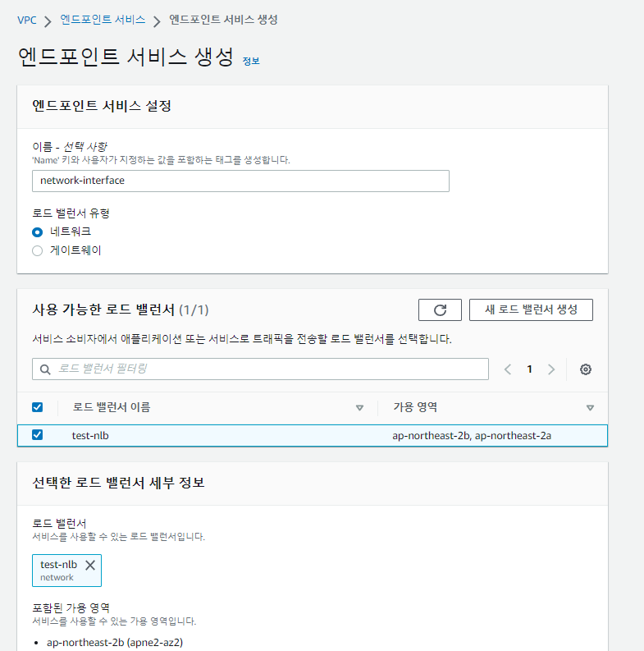The width and height of the screenshot is (644, 651).
Task: Select the test-nlb table row name
Action: tap(90, 435)
